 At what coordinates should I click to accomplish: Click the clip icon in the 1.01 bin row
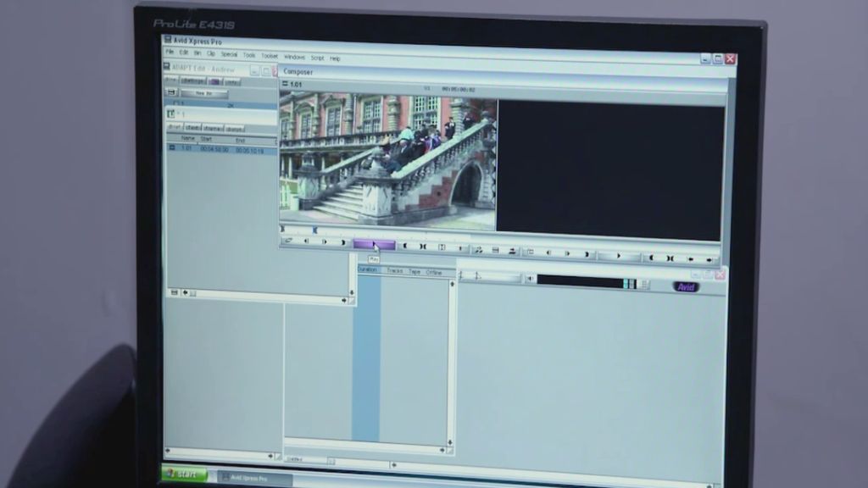click(x=172, y=147)
